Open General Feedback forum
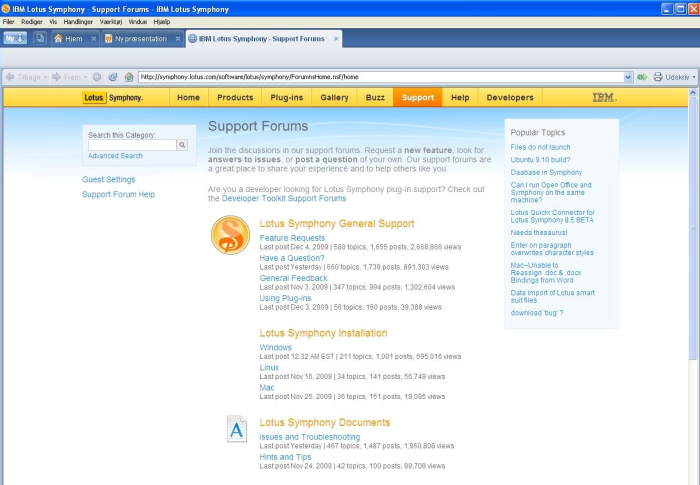 293,278
